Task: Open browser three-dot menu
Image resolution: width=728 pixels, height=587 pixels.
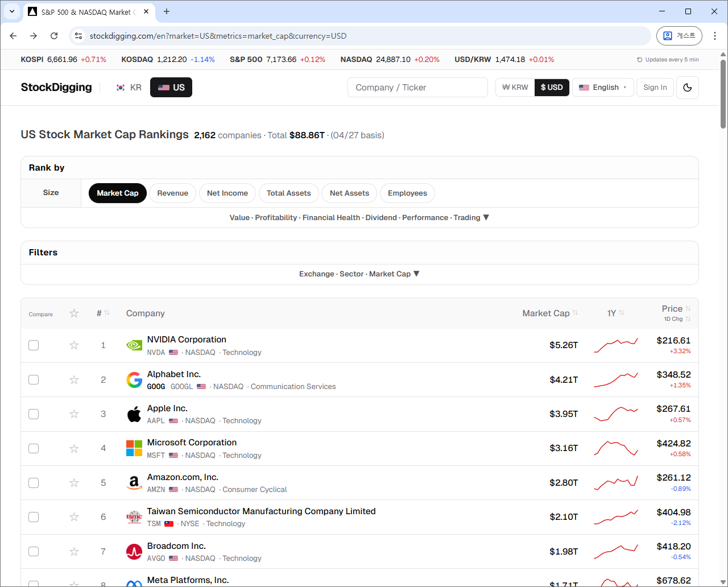Action: point(715,36)
